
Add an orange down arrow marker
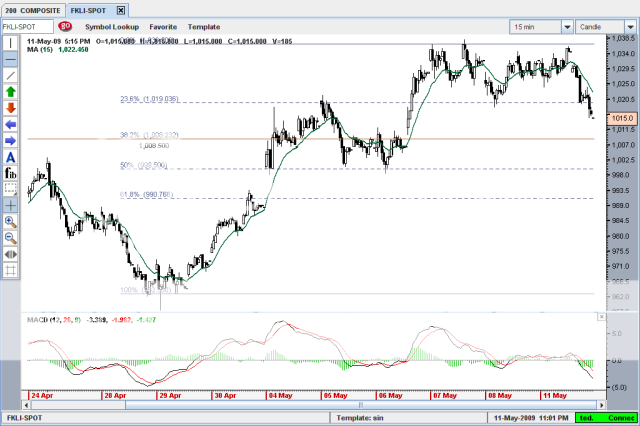pos(11,107)
